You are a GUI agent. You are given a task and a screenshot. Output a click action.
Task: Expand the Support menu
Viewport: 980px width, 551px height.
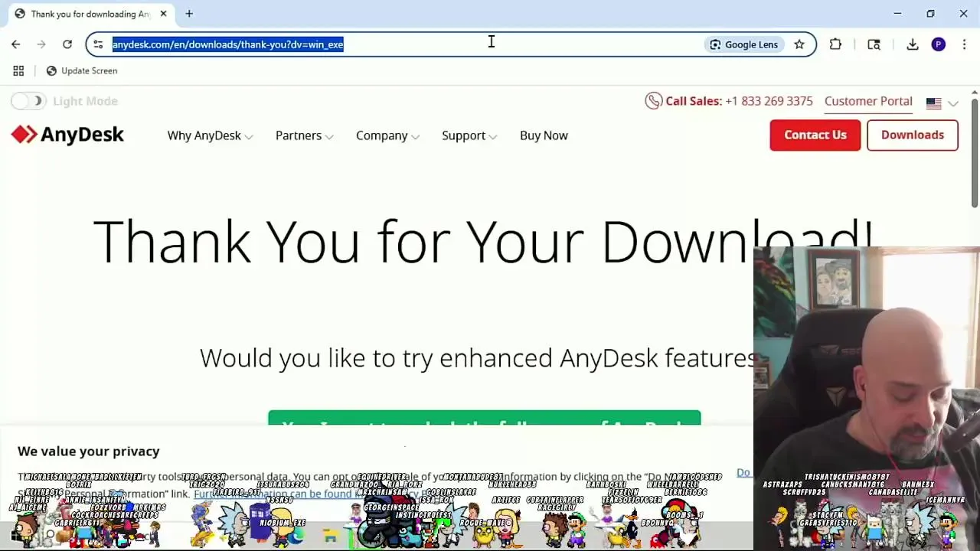[x=469, y=135]
